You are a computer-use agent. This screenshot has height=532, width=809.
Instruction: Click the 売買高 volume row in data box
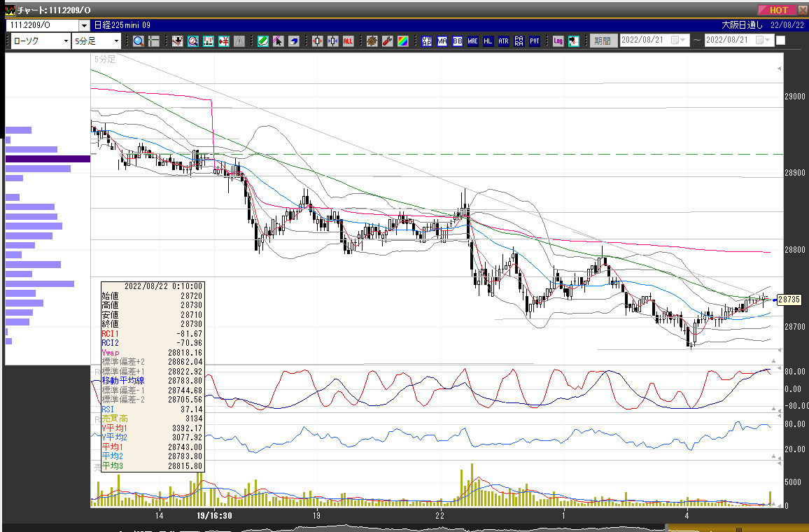click(x=152, y=419)
